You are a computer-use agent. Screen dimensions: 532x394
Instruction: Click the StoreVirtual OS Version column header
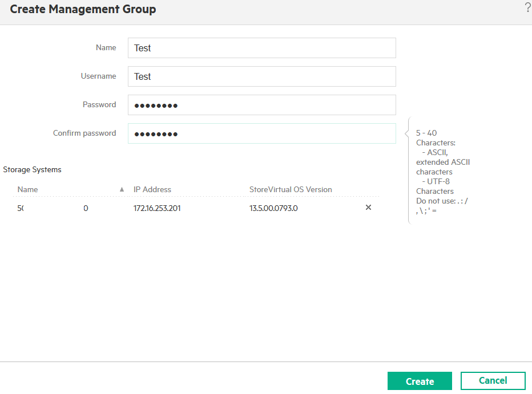coord(291,189)
